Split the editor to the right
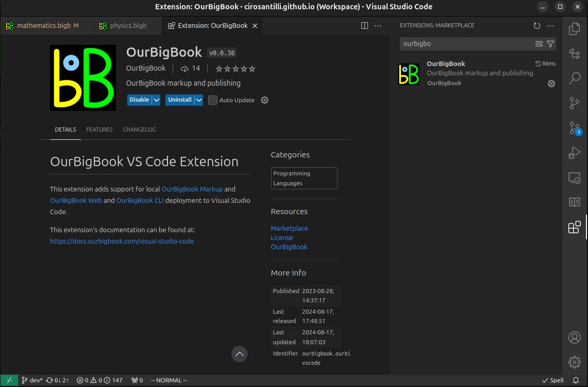This screenshot has width=588, height=387. pyautogui.click(x=364, y=25)
